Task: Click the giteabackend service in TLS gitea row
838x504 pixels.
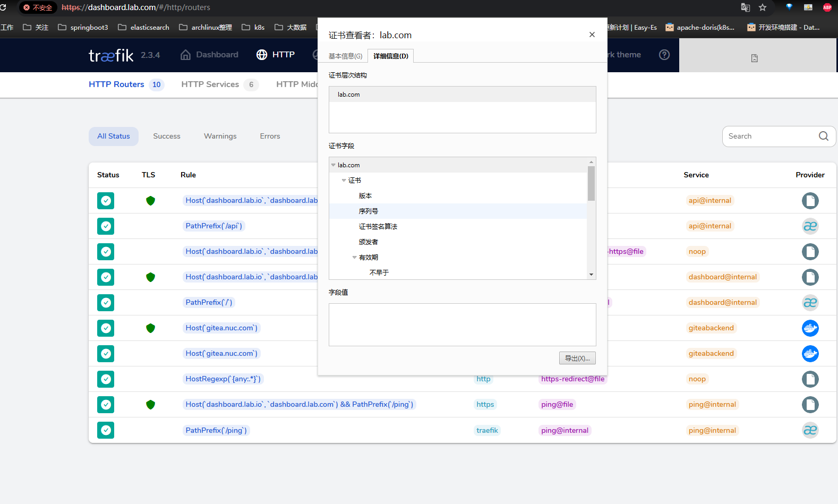Action: [x=711, y=328]
